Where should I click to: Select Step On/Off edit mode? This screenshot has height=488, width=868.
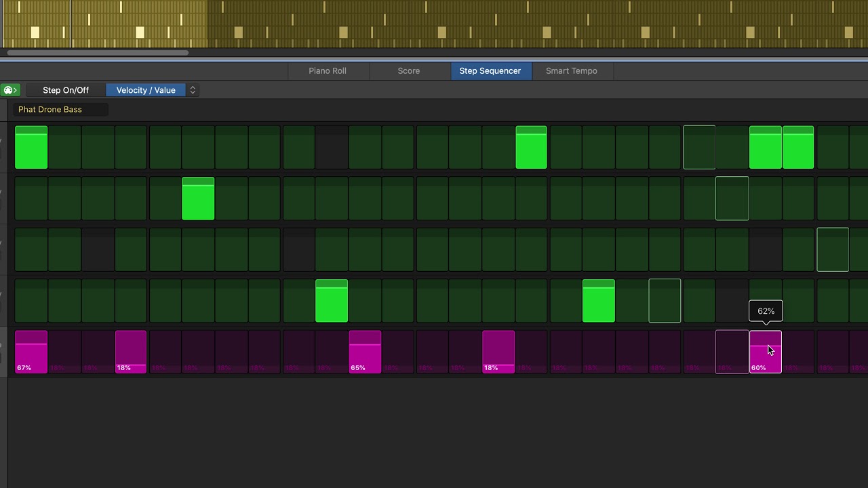[x=66, y=90]
